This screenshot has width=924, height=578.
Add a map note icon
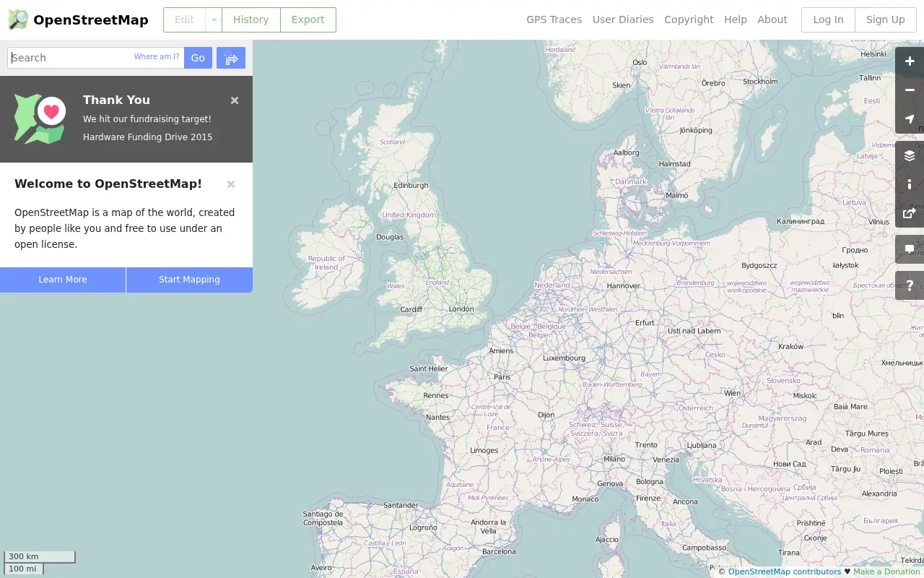pyautogui.click(x=910, y=249)
